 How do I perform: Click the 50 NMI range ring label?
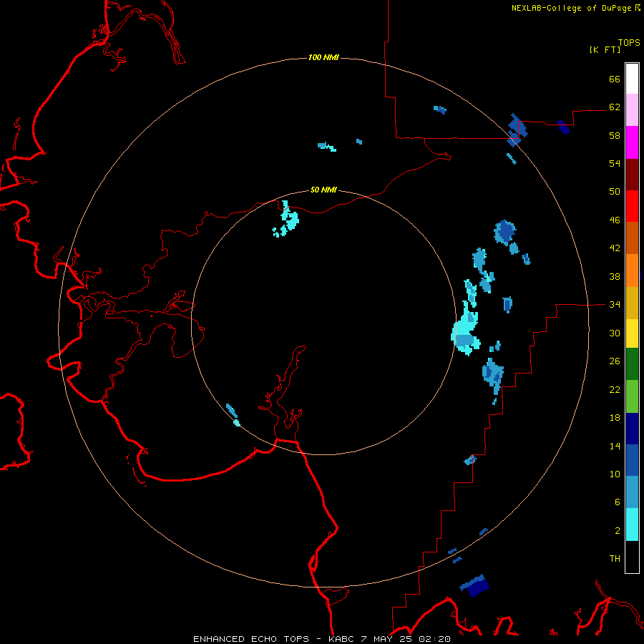click(x=323, y=190)
